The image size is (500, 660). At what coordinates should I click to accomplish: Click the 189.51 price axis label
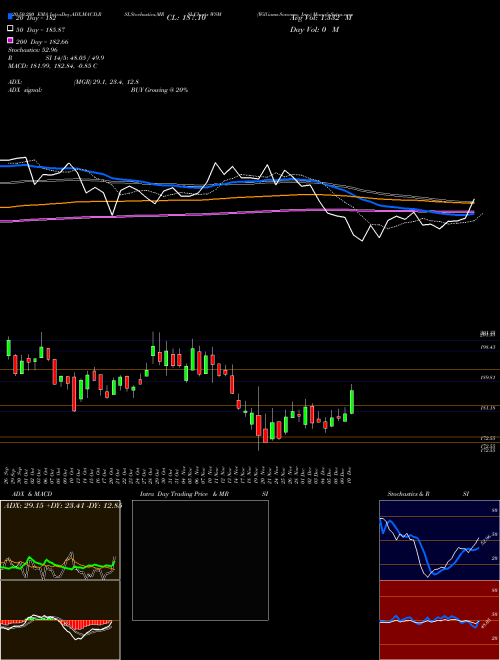pos(489,378)
